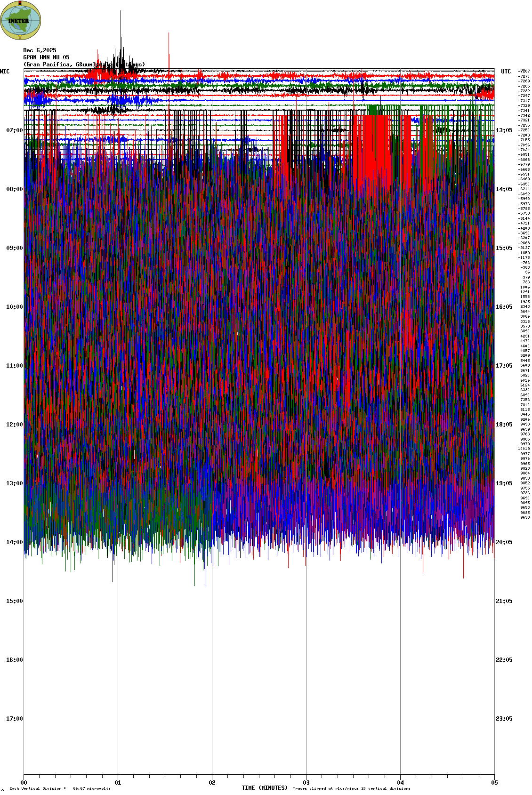Click the TIME (MINUTES) axis title
The image size is (532, 795).
click(x=265, y=788)
